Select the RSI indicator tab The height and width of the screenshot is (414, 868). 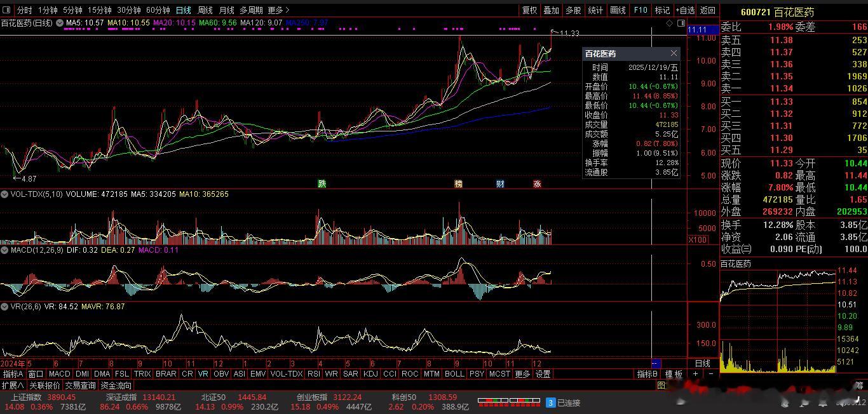click(314, 374)
